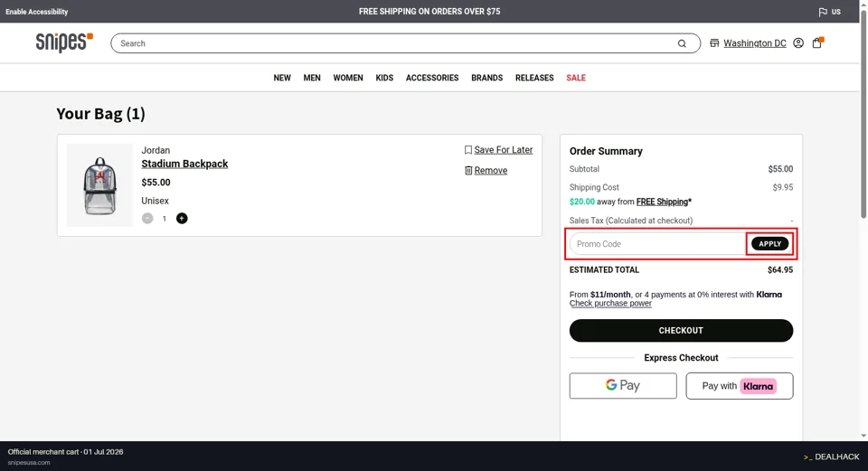Image resolution: width=868 pixels, height=471 pixels.
Task: Click the ESTIMATED TOTAL $64.95 amount
Action: click(780, 270)
